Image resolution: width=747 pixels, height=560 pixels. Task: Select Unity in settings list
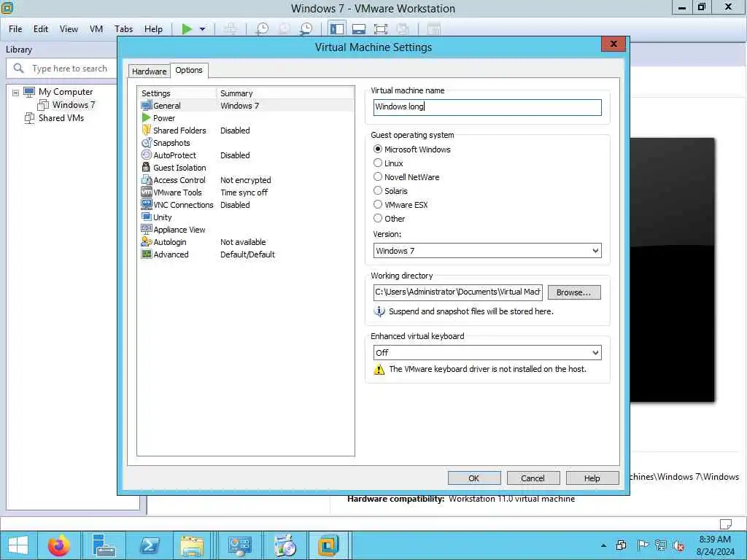click(246, 217)
